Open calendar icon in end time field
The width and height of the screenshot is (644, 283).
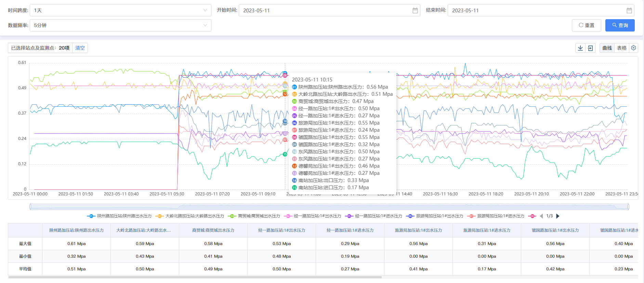coord(629,11)
